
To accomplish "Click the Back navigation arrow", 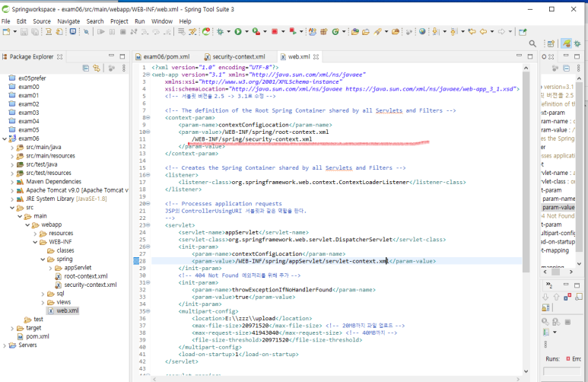I will pos(483,32).
